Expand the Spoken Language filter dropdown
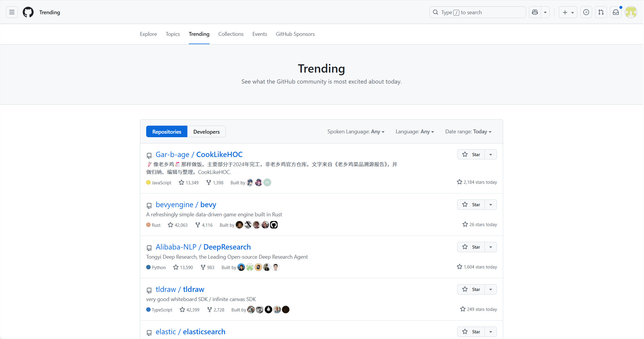Screen dimensions: 644x339 356,132
